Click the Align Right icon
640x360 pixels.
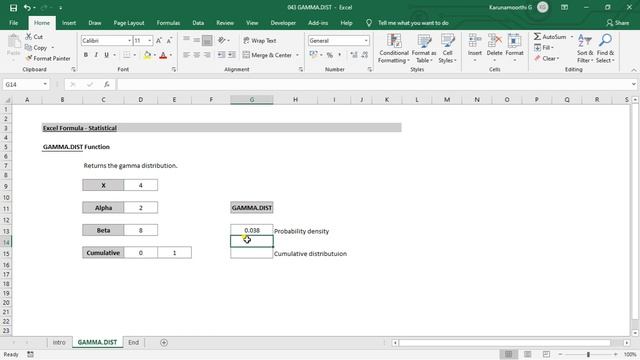click(x=207, y=55)
